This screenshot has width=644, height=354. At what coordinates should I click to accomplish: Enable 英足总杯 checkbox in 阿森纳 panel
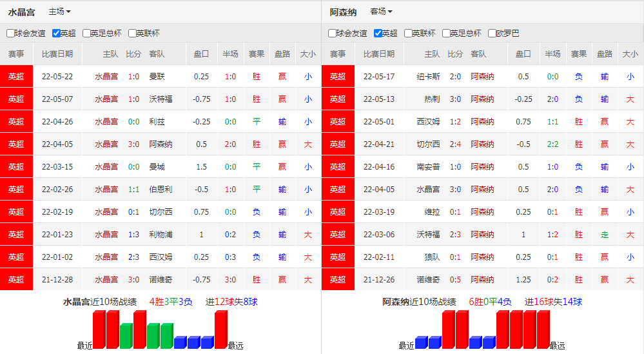pos(446,34)
